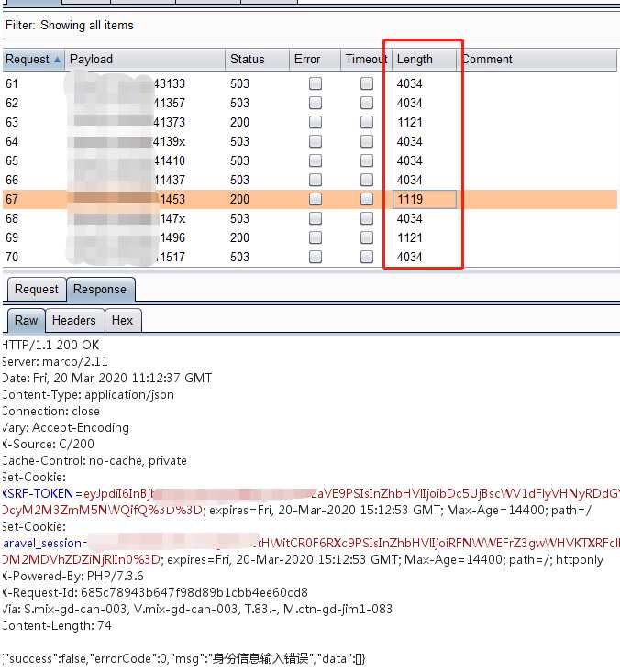Tick the Timeout checkbox for request 67

[x=367, y=199]
